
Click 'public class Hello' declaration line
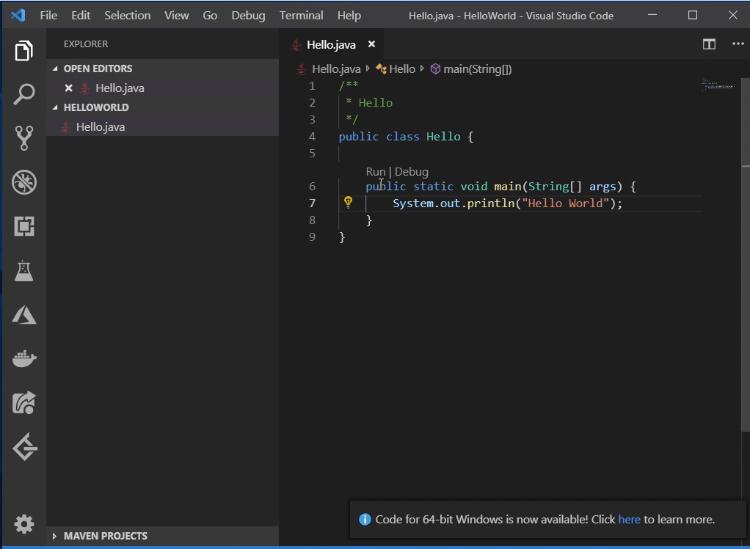(406, 137)
